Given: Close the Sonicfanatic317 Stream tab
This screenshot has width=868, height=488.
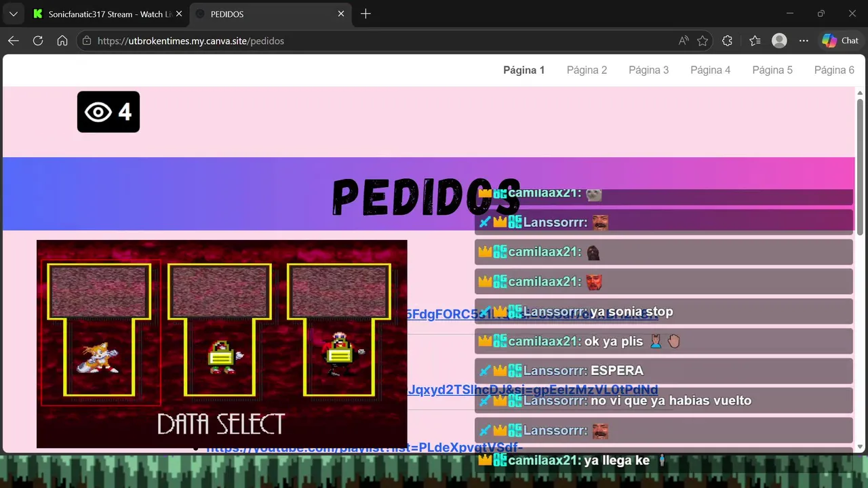Looking at the screenshot, I should coord(178,14).
